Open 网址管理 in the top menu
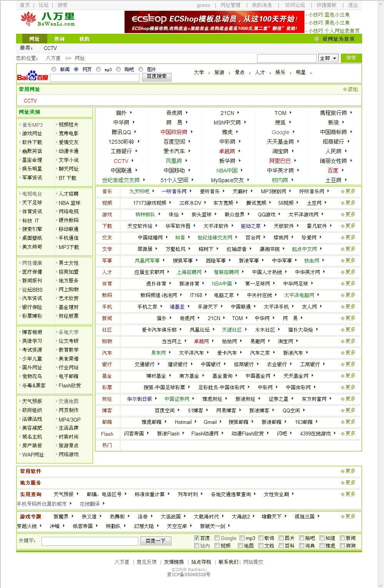 point(230,5)
